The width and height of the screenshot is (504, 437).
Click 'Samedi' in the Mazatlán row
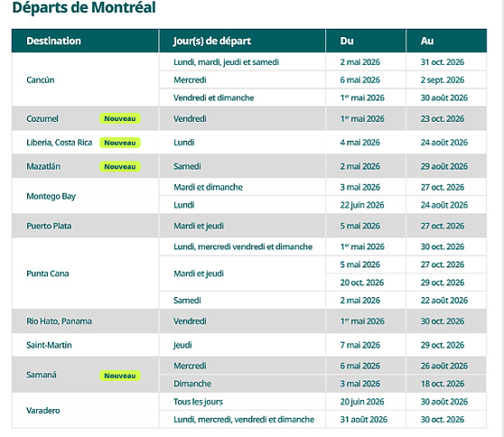click(x=187, y=166)
